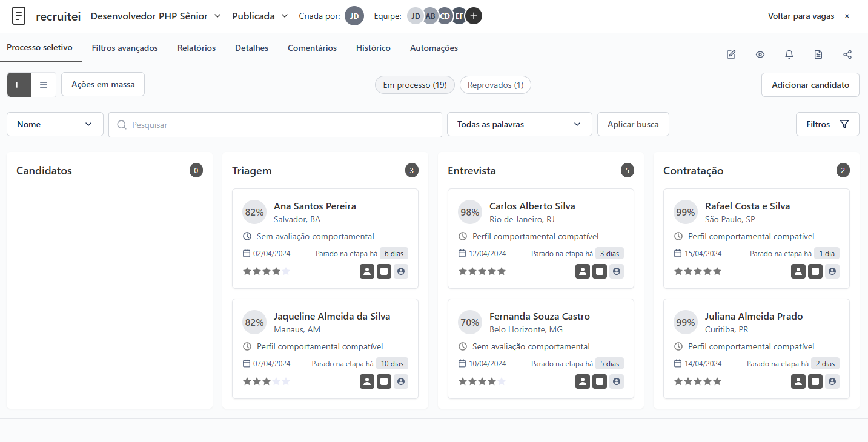Open the 'Nome' search field dropdown
The width and height of the screenshot is (868, 442).
point(55,124)
